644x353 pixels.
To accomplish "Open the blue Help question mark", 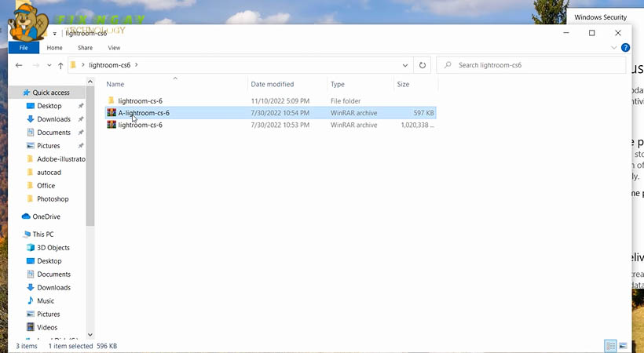I will click(625, 48).
